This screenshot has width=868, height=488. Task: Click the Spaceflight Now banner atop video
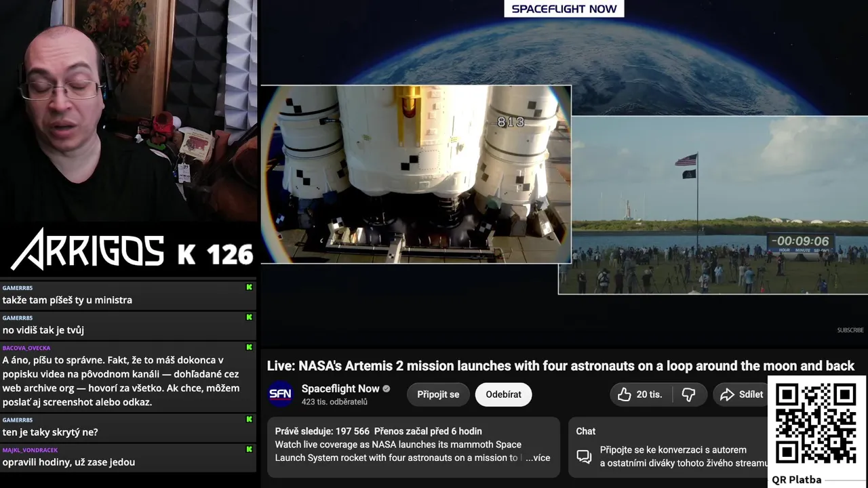pyautogui.click(x=564, y=9)
